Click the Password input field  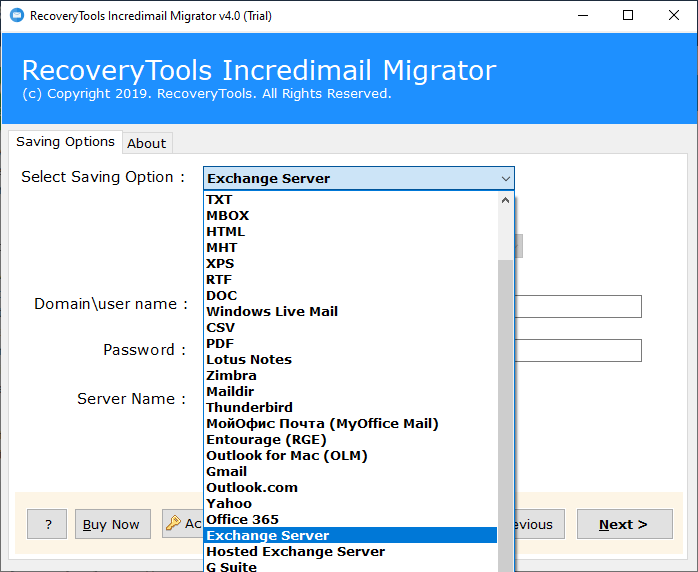pyautogui.click(x=578, y=350)
